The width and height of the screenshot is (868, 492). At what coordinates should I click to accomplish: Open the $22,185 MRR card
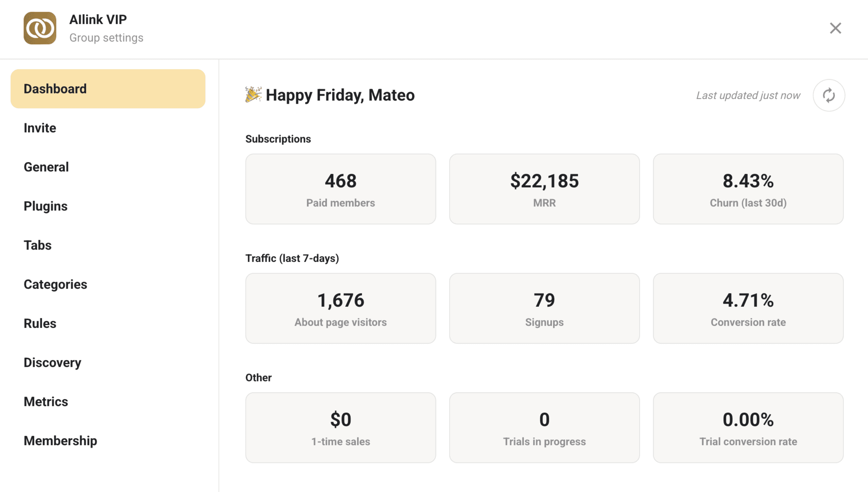click(544, 189)
